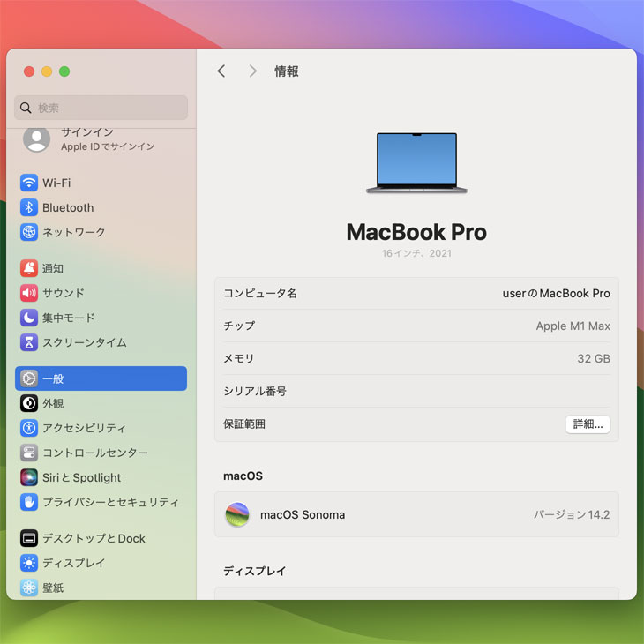The width and height of the screenshot is (644, 644).
Task: Click the Wi-Fi icon in sidebar
Action: [29, 183]
